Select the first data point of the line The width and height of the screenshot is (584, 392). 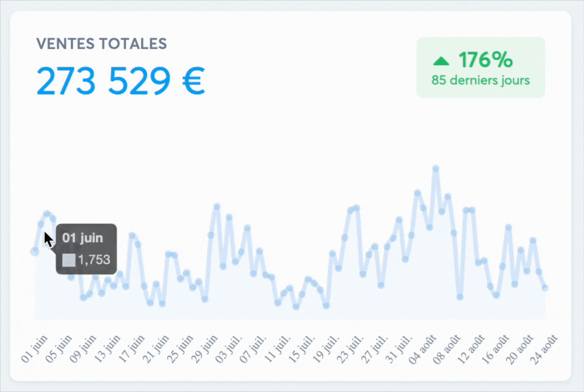click(34, 251)
